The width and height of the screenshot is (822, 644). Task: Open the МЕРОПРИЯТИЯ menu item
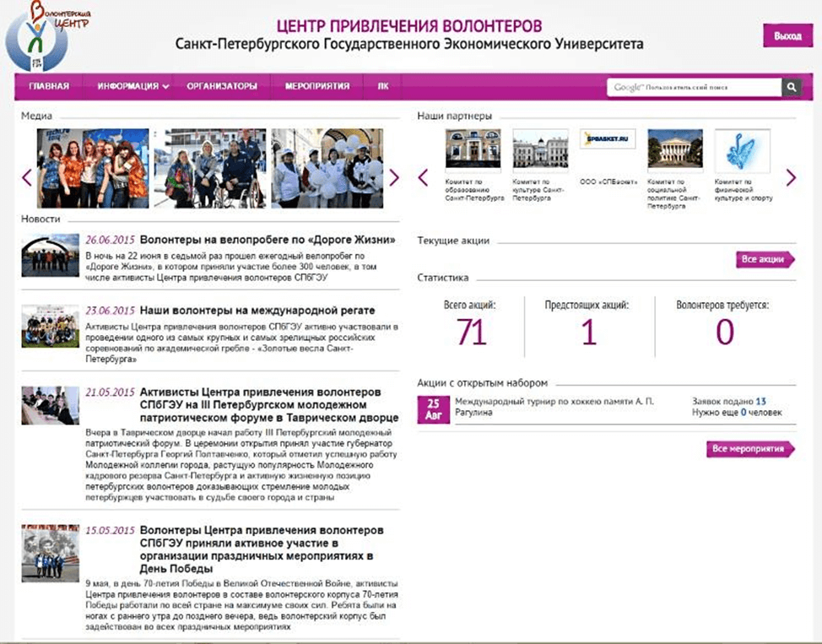[x=317, y=86]
